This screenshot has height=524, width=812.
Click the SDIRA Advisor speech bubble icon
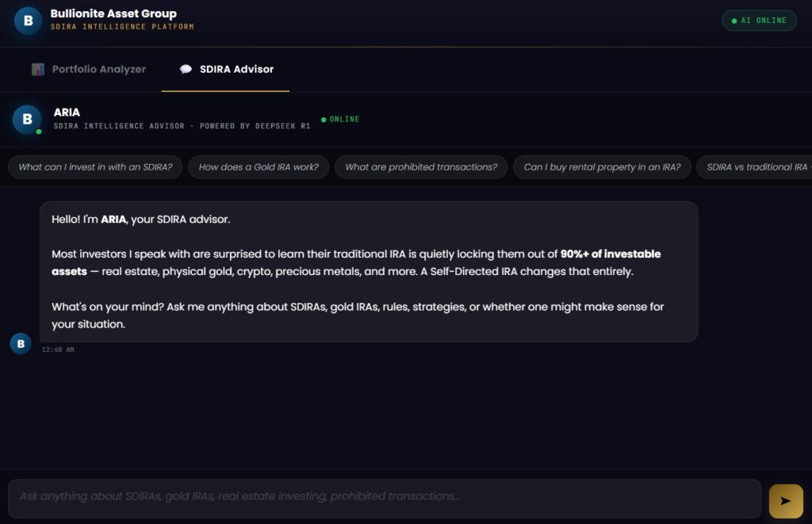186,70
